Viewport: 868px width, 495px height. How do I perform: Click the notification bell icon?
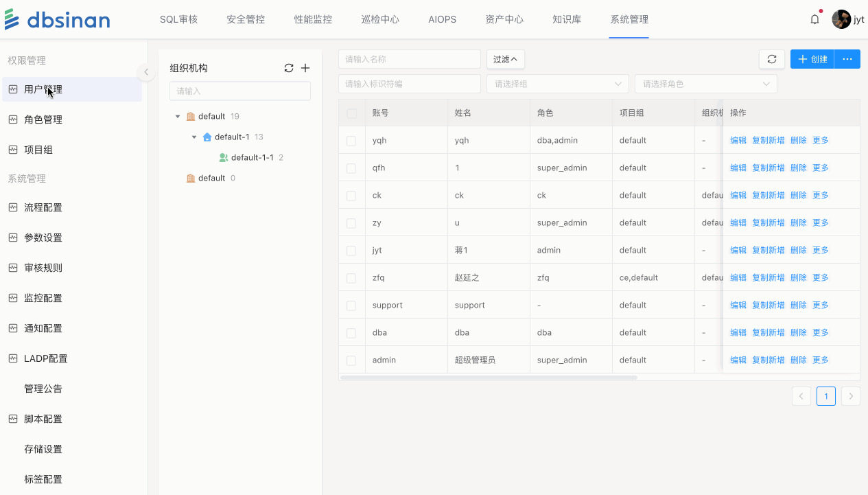point(814,19)
